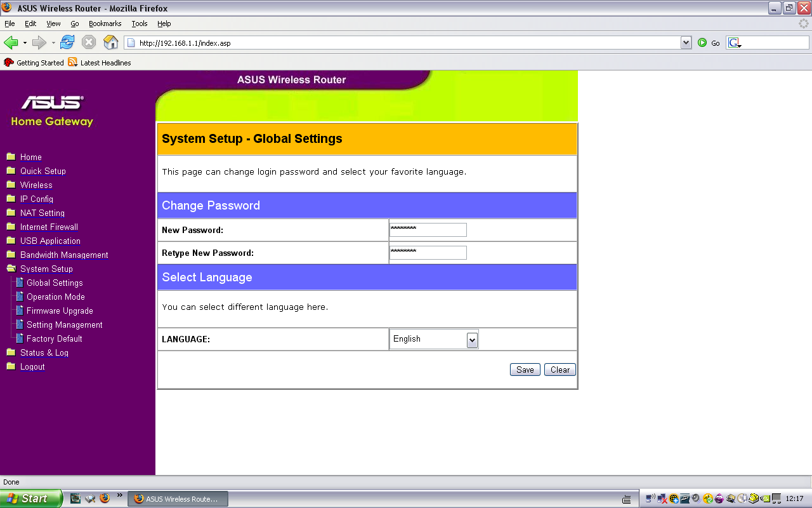Open the View menu
The image size is (812, 508).
54,23
